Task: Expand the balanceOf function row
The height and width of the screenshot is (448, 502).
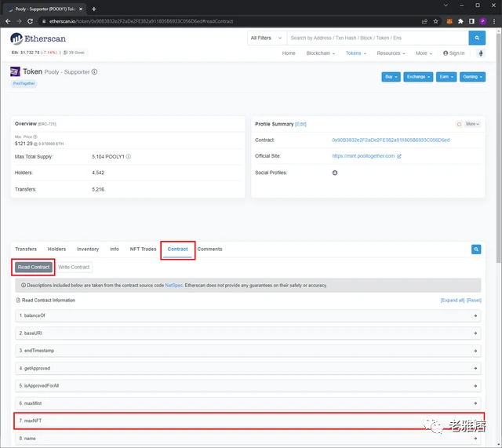Action: (x=248, y=315)
